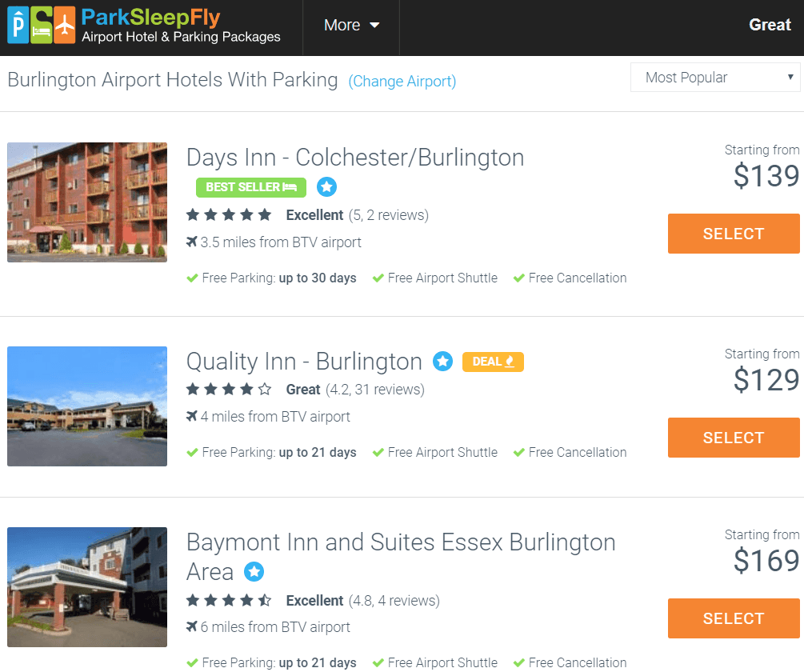Click the orange DEAL badge
The height and width of the screenshot is (672, 804).
tap(494, 362)
